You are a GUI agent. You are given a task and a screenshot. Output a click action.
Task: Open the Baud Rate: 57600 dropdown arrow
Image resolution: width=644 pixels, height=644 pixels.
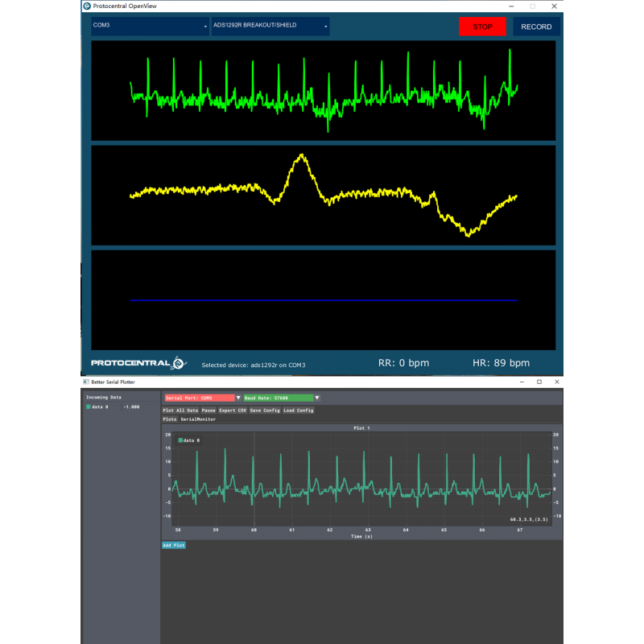click(x=317, y=398)
